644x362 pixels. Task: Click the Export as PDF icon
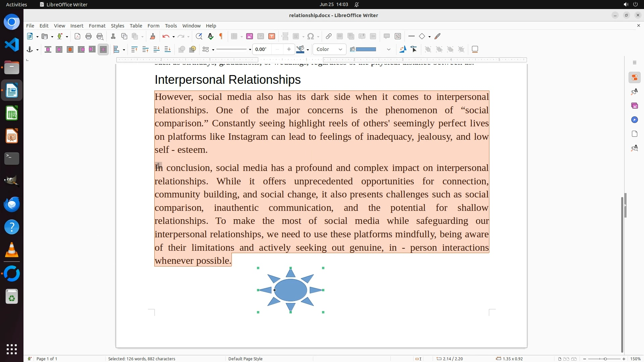coord(77,37)
